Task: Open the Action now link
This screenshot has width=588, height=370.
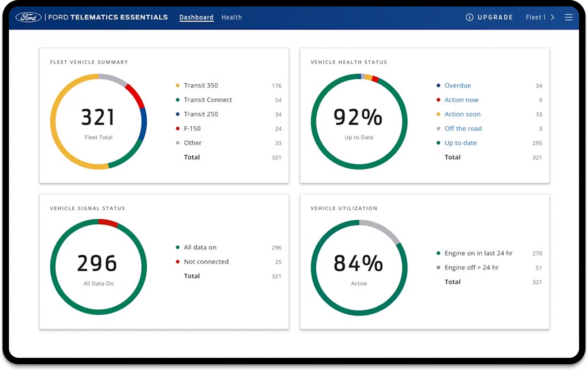Action: click(x=462, y=100)
